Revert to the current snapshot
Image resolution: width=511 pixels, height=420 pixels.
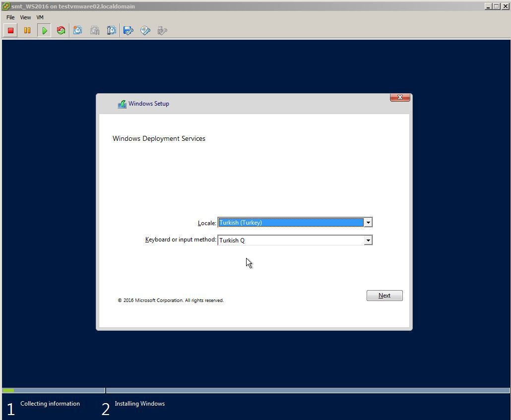tap(94, 30)
